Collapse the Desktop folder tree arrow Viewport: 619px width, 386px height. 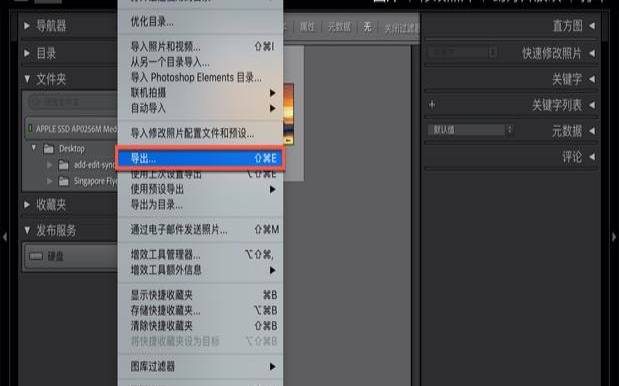pos(34,148)
